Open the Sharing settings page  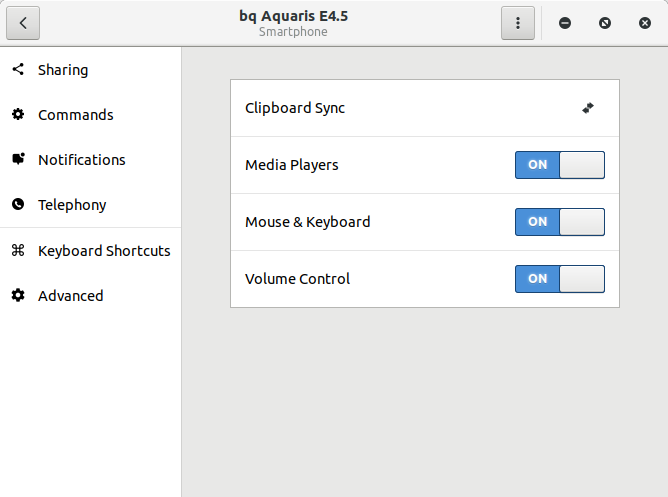[x=63, y=70]
